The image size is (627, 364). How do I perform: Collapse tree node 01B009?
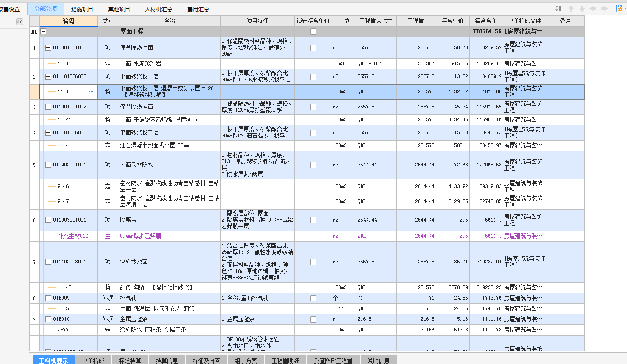point(48,298)
